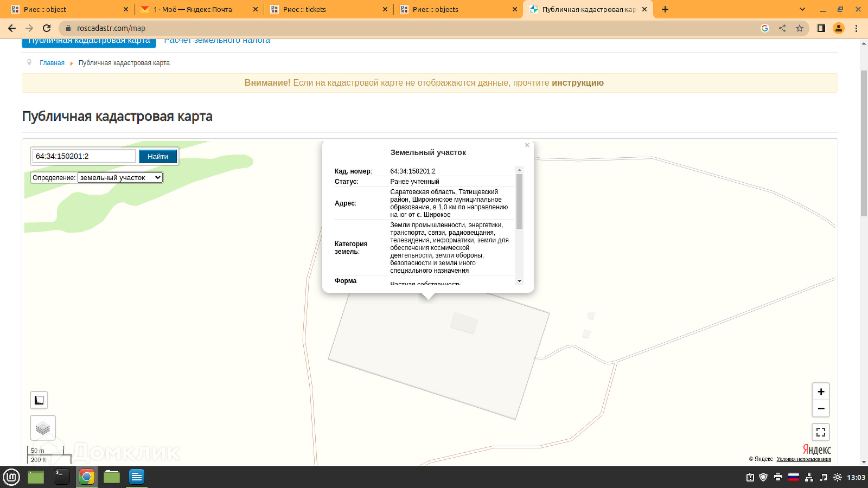This screenshot has width=868, height=488.
Task: Open the file manager folder in taskbar
Action: pyautogui.click(x=112, y=477)
